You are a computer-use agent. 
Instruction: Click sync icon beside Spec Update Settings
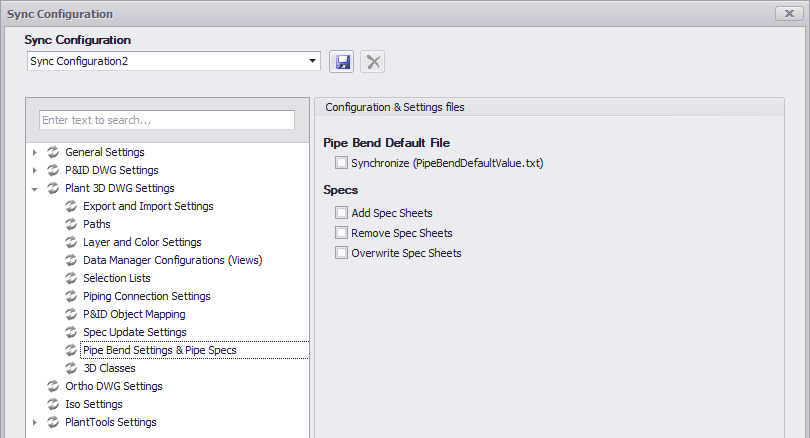(x=71, y=332)
